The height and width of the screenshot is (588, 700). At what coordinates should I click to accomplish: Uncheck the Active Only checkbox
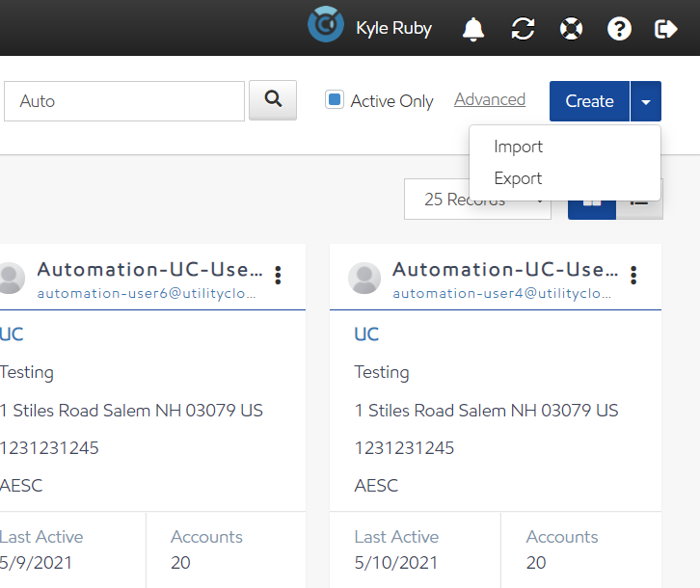tap(335, 100)
